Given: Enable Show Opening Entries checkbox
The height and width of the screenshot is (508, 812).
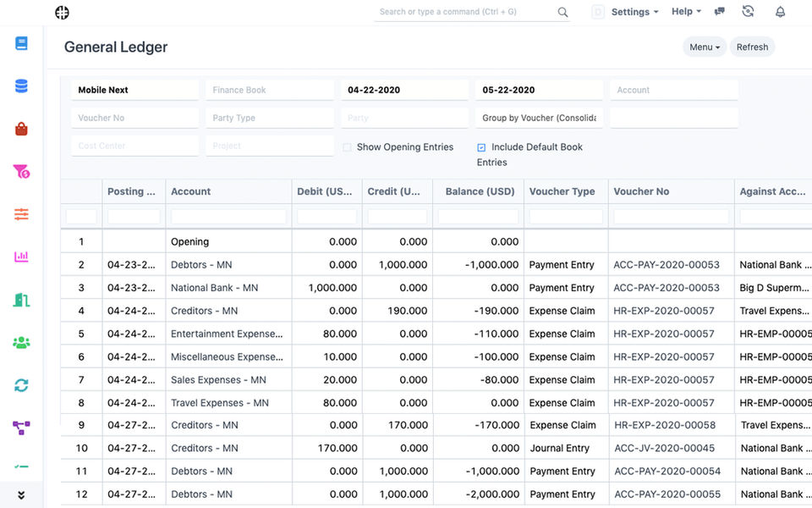Looking at the screenshot, I should [x=347, y=147].
